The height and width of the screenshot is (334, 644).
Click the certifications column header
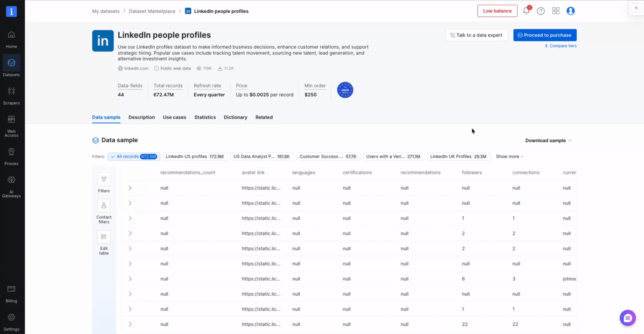[357, 173]
